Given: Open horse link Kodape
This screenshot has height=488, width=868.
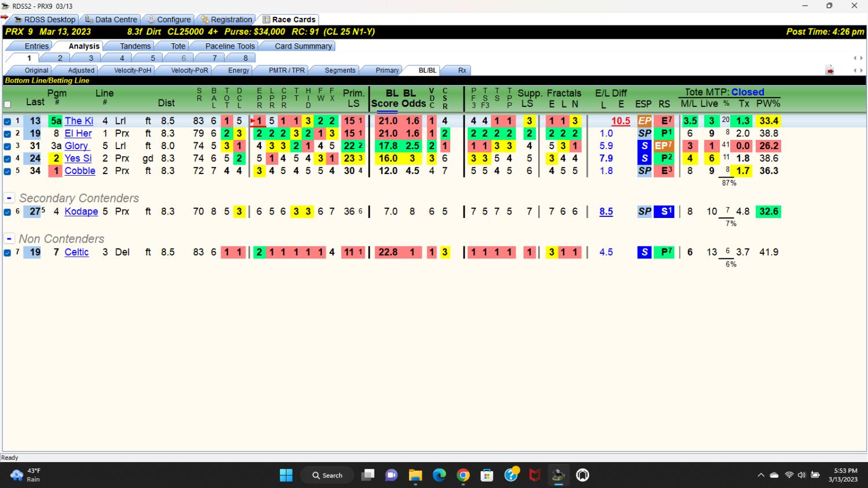Looking at the screenshot, I should [81, 211].
